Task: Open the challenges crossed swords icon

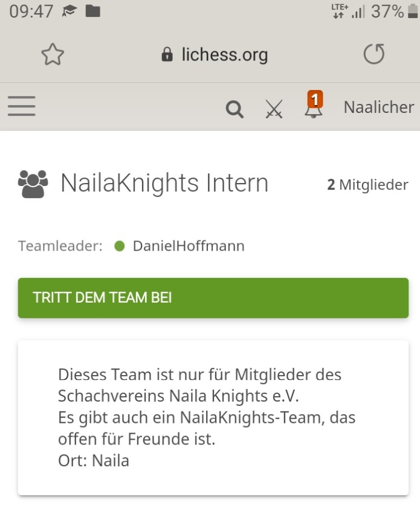Action: pyautogui.click(x=274, y=109)
